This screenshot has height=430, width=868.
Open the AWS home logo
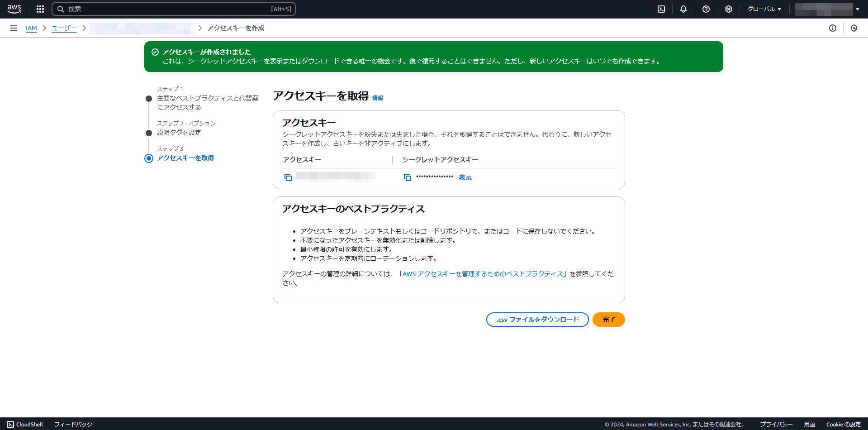[x=14, y=9]
